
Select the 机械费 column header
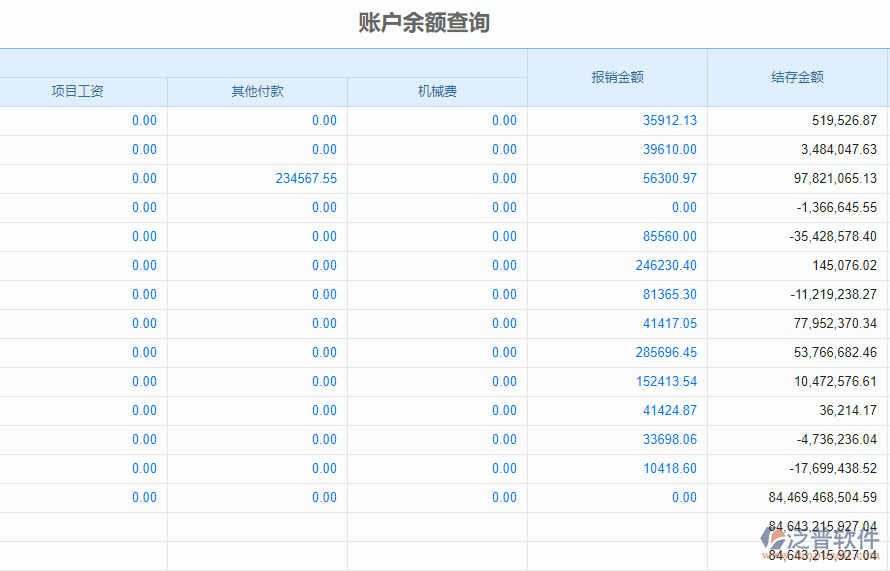437,92
